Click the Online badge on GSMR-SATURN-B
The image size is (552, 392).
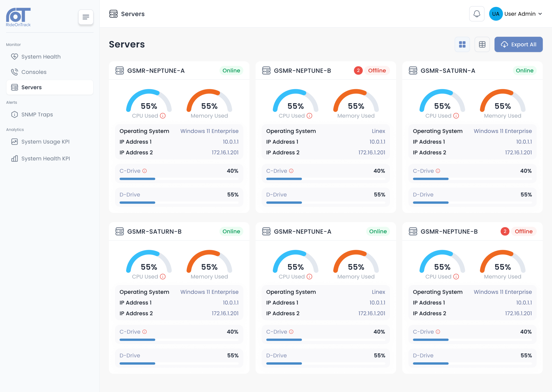tap(231, 231)
